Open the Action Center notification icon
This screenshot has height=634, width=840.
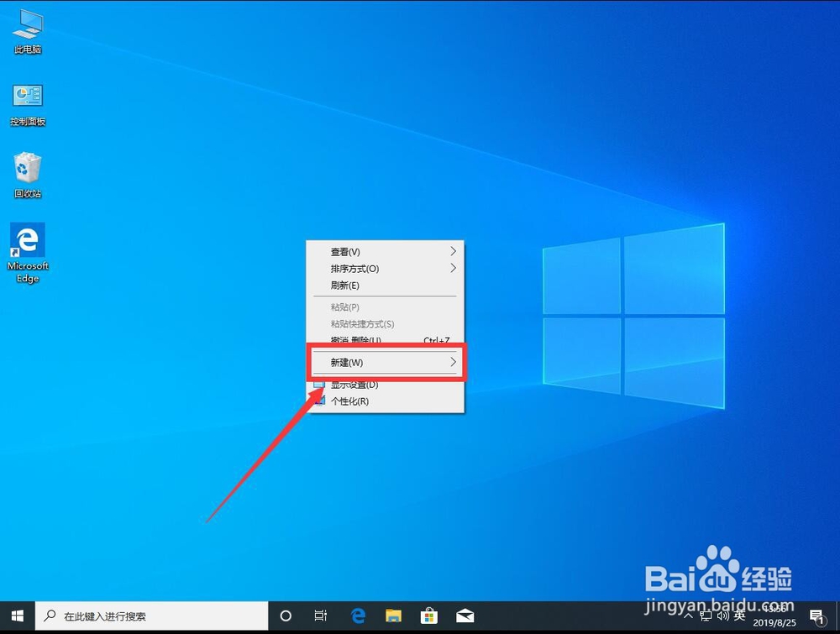click(817, 617)
